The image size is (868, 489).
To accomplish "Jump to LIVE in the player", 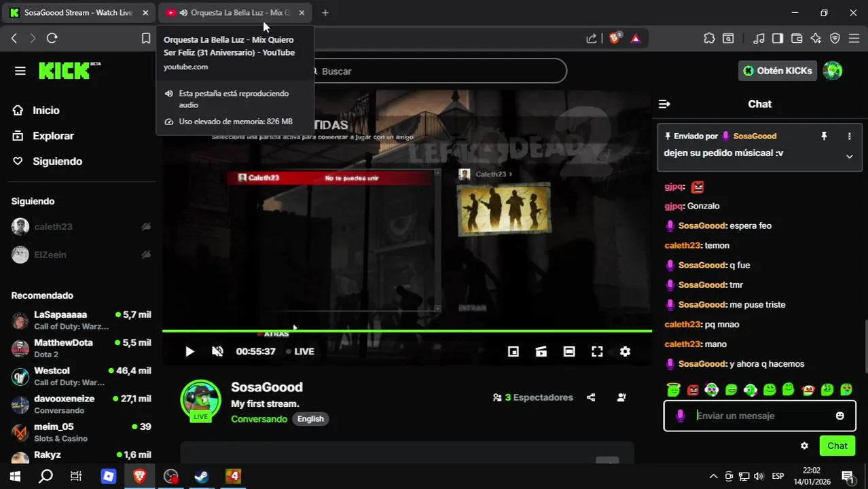I will coord(300,352).
